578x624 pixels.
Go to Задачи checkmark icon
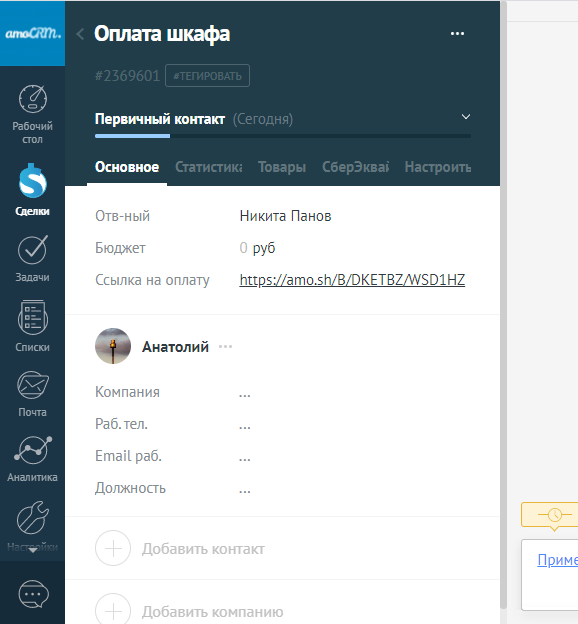coord(33,250)
